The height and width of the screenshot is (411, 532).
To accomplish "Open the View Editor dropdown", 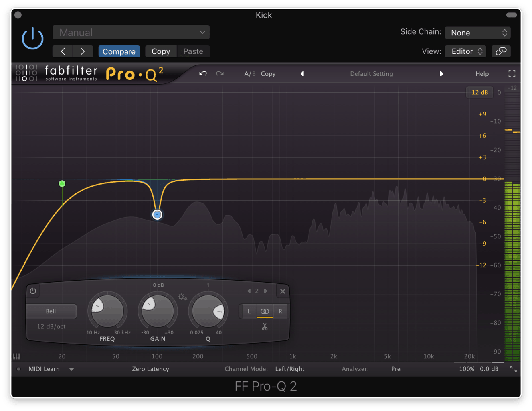I will point(466,51).
